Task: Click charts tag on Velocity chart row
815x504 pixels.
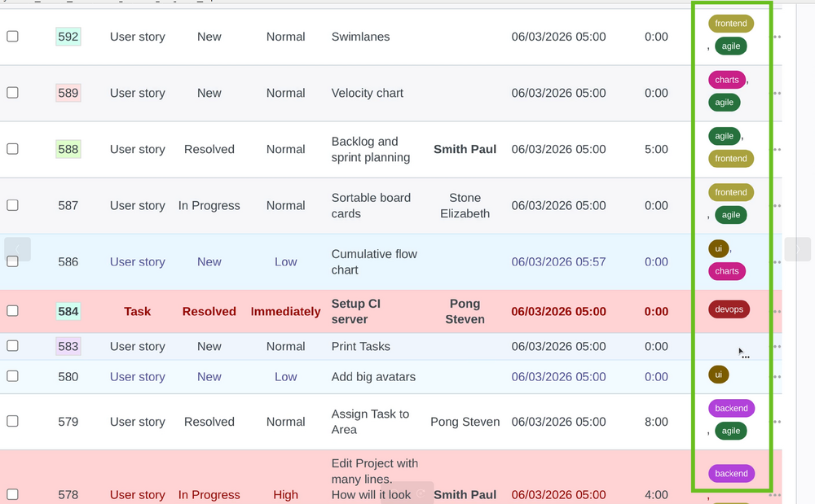Action: 727,80
